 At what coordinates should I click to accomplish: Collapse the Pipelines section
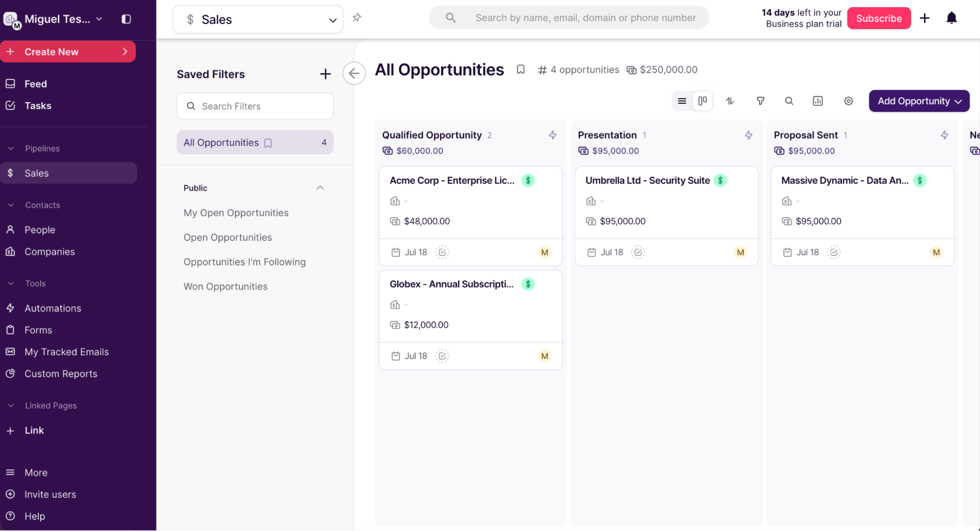click(x=11, y=148)
